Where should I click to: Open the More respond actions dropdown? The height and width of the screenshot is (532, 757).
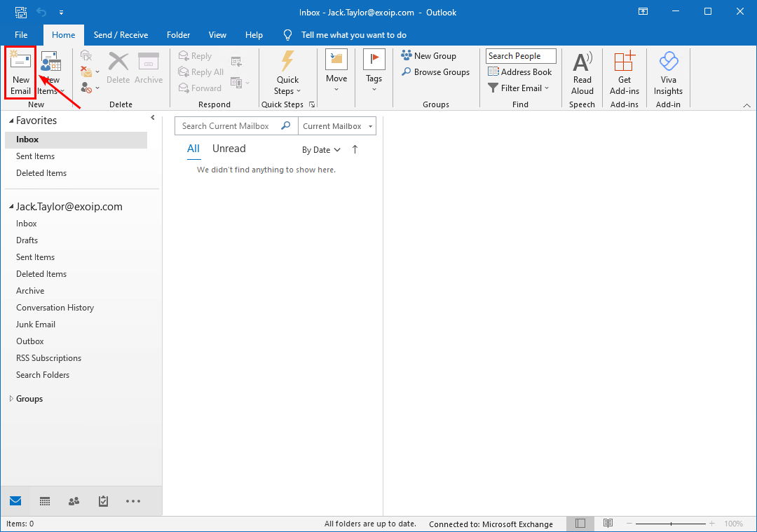240,83
